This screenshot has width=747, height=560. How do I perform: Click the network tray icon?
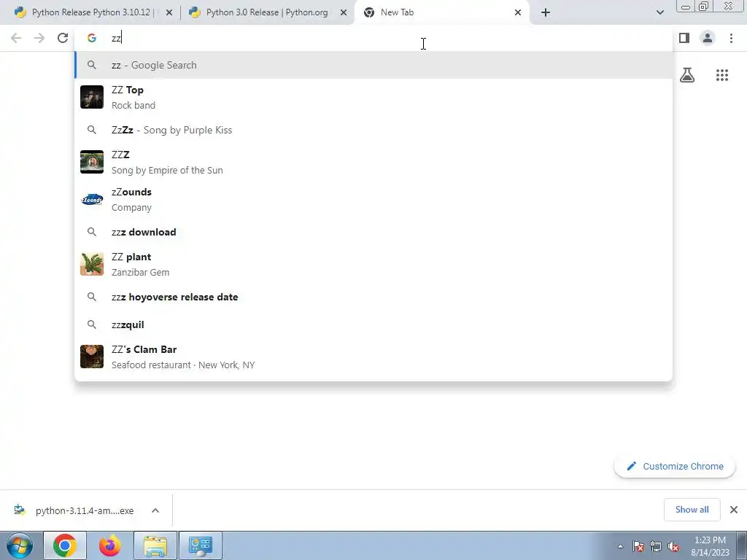point(656,546)
